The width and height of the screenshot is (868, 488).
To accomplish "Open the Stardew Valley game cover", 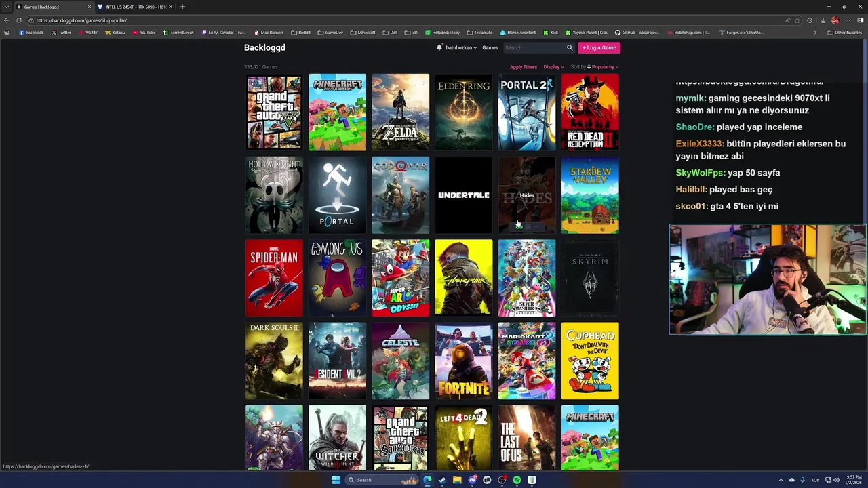I will (590, 195).
